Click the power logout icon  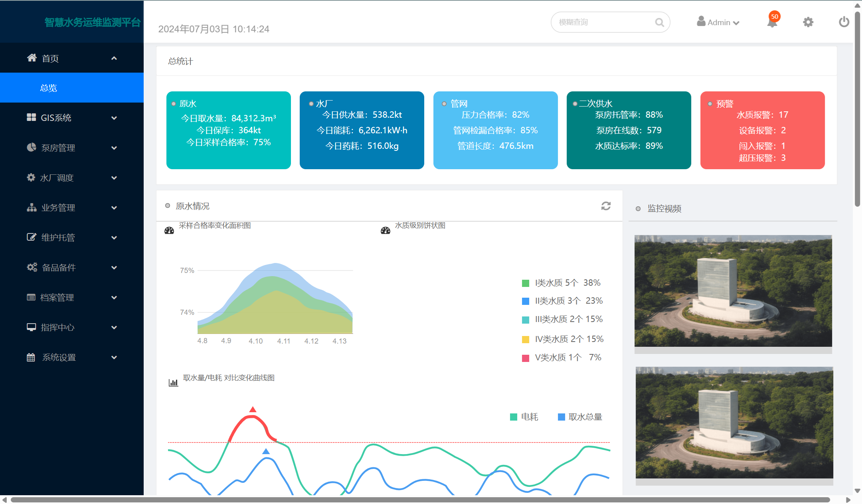point(844,22)
